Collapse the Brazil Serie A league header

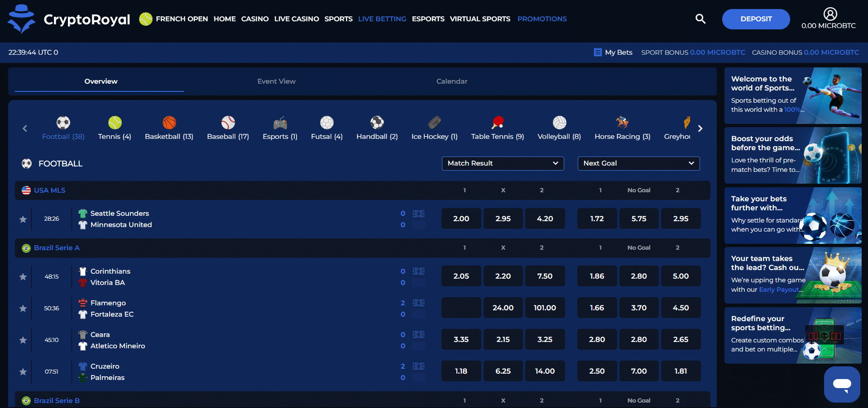[362, 248]
